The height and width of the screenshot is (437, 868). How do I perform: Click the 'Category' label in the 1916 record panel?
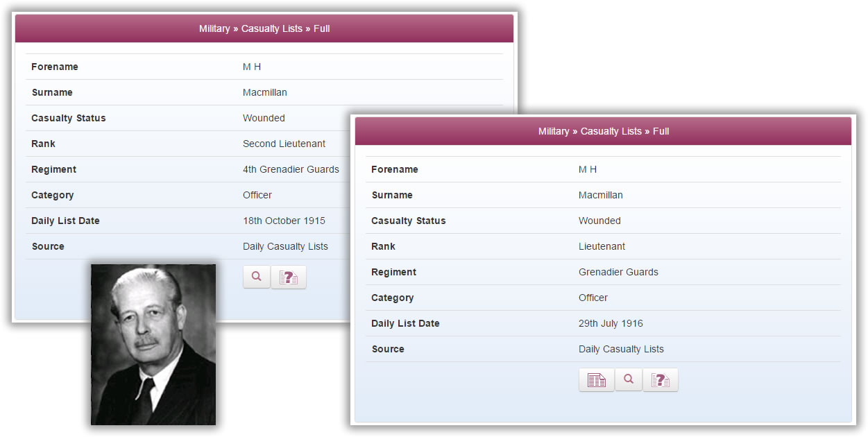point(393,298)
